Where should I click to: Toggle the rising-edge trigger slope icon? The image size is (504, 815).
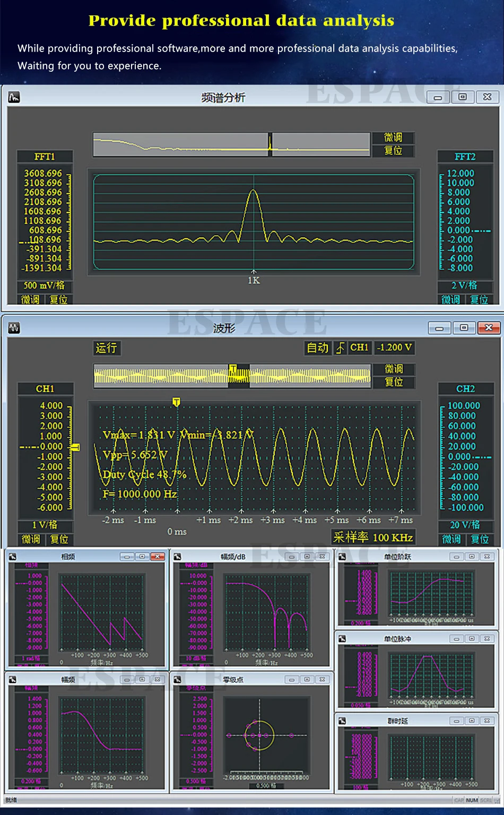click(340, 348)
